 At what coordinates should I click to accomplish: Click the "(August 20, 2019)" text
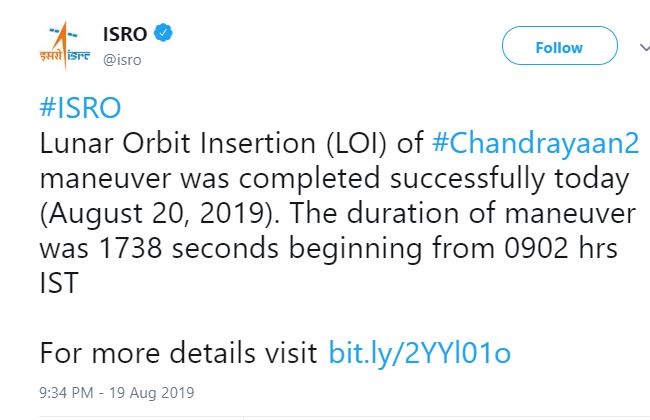coord(160,214)
